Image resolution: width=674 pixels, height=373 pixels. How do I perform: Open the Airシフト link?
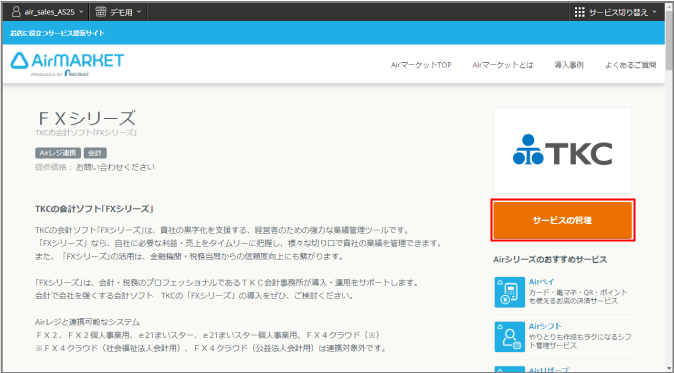(545, 326)
